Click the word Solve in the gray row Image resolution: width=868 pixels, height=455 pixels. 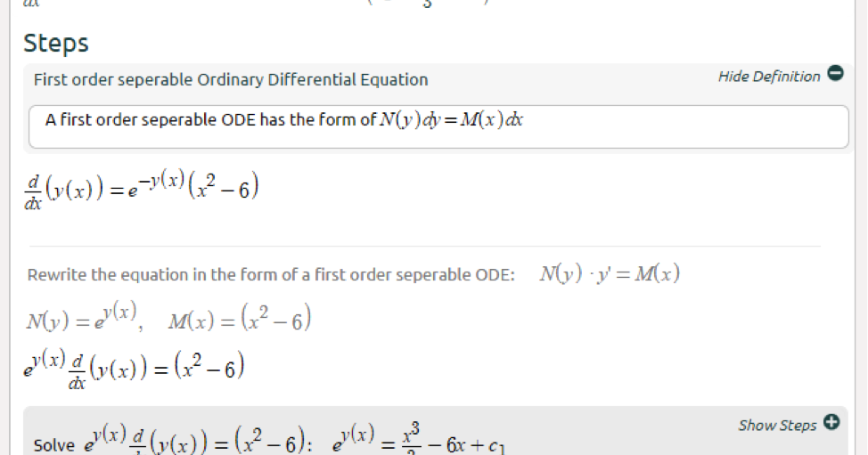coord(53,445)
